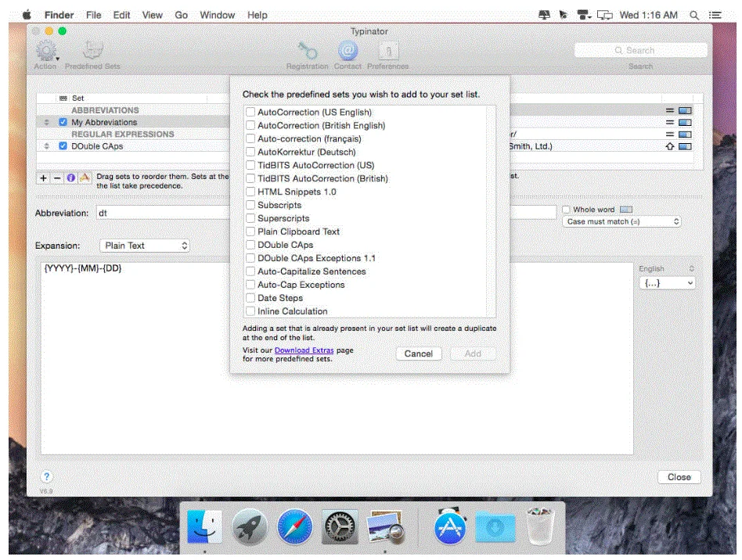Open the help question mark button
Image resolution: width=742 pixels, height=560 pixels.
[x=47, y=477]
